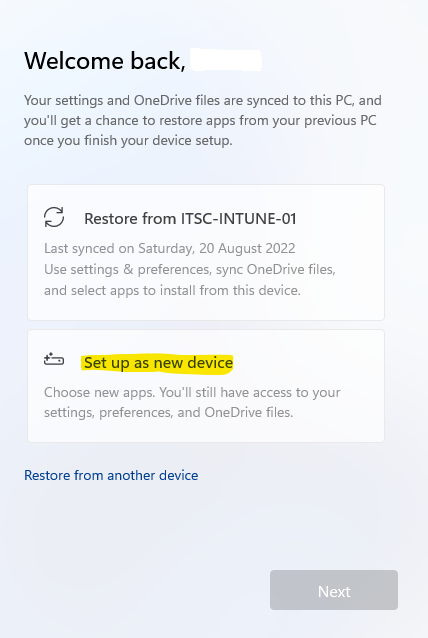Click the redacted username beside Welcome back
Image resolution: width=428 pixels, height=638 pixels.
226,60
